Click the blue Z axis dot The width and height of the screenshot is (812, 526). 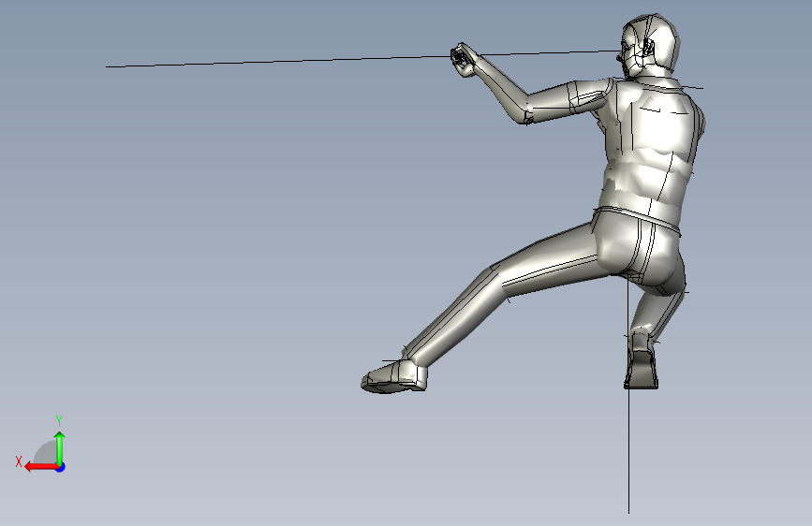(61, 467)
